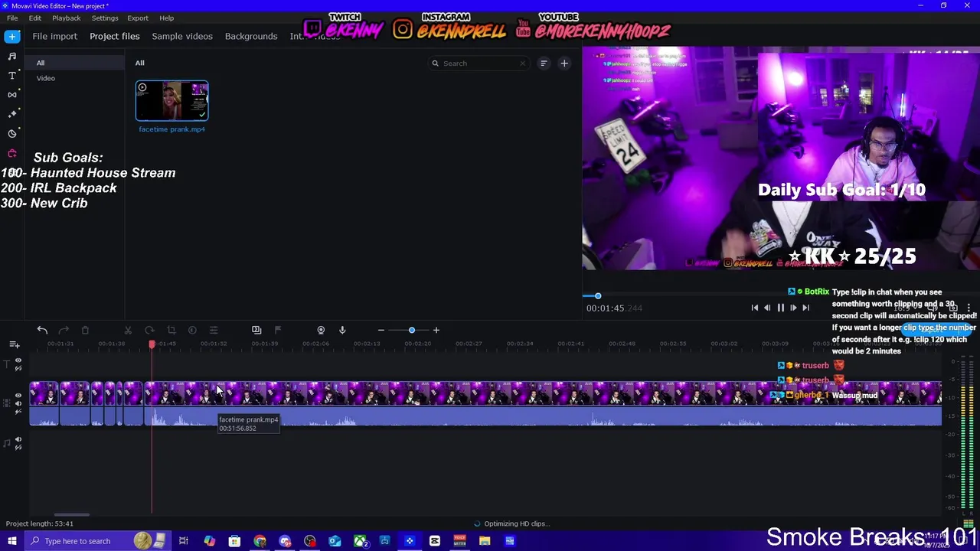980x551 pixels.
Task: Open the Transition wizard icon
Action: (256, 330)
